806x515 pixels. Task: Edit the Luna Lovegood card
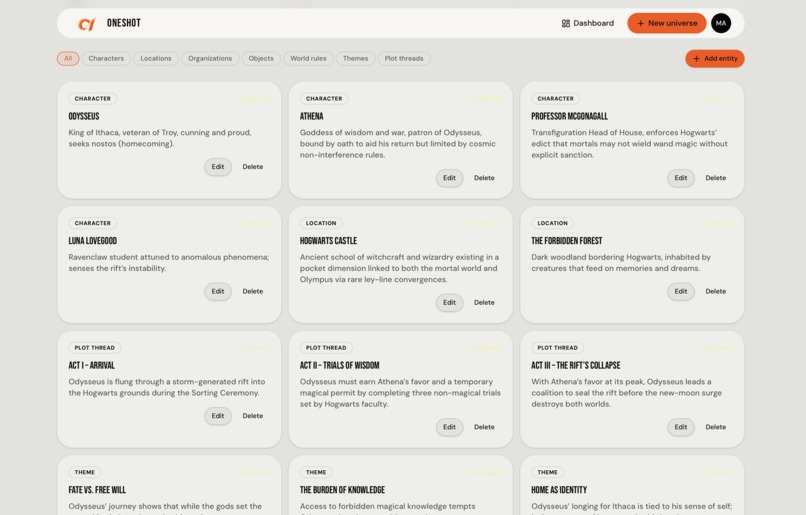click(x=218, y=291)
